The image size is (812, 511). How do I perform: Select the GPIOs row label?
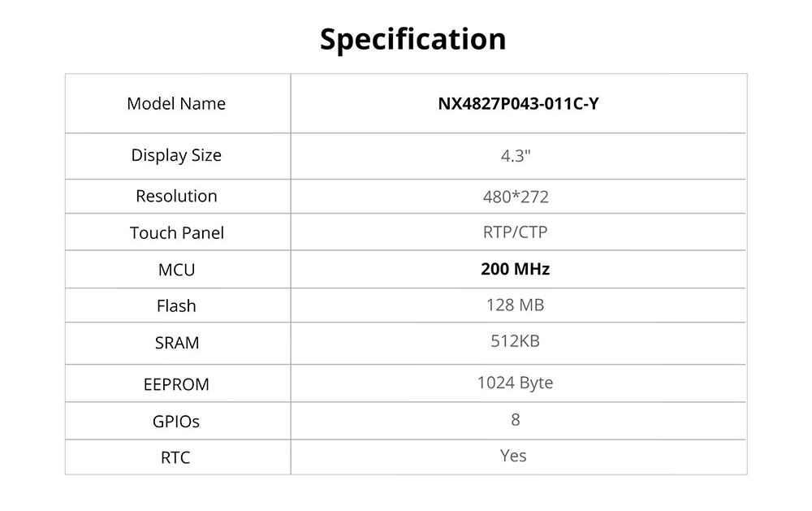click(176, 422)
